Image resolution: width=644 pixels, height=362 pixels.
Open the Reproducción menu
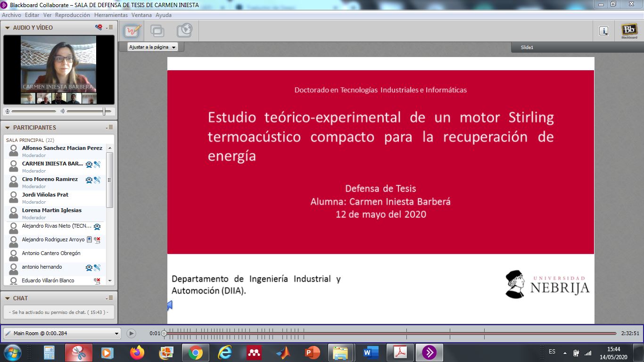click(72, 15)
